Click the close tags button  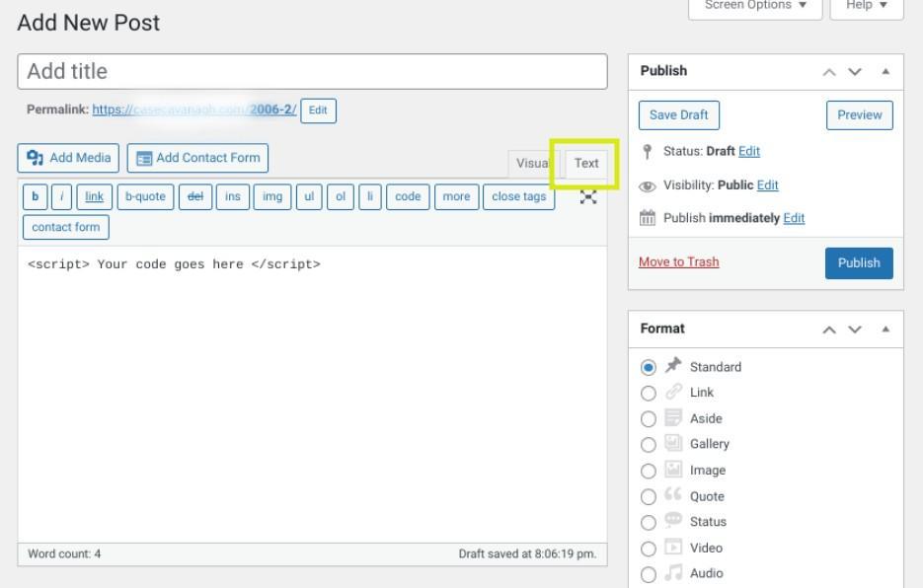(x=518, y=196)
